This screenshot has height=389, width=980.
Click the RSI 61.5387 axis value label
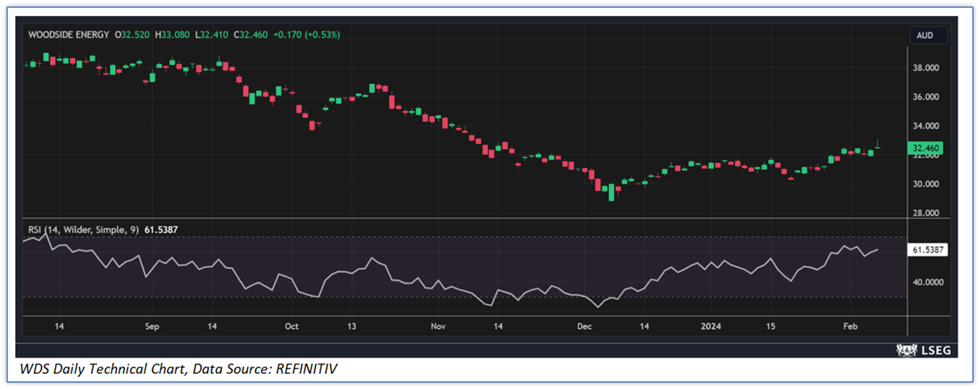(927, 250)
